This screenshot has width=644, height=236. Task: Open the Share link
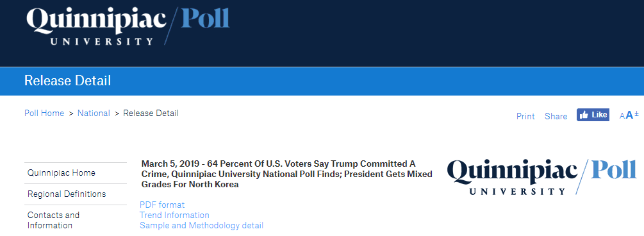(x=556, y=116)
